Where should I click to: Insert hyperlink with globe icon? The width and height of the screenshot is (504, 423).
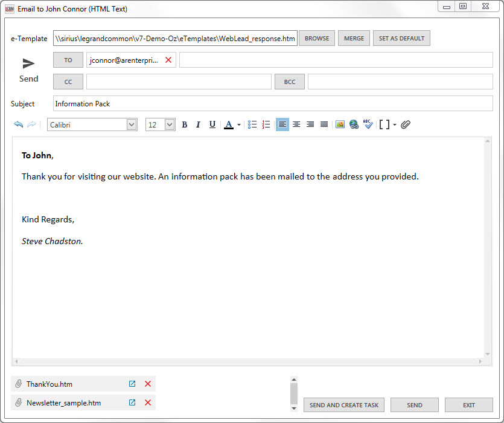click(354, 124)
